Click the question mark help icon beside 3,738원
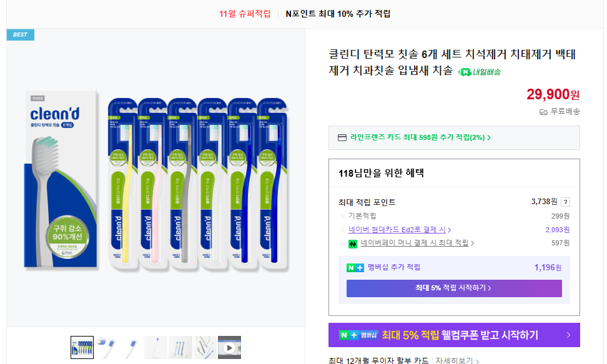 coord(565,200)
